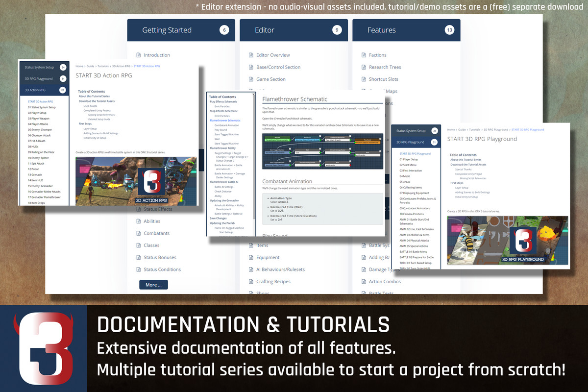Click the count badge 9 on Editor

(337, 30)
